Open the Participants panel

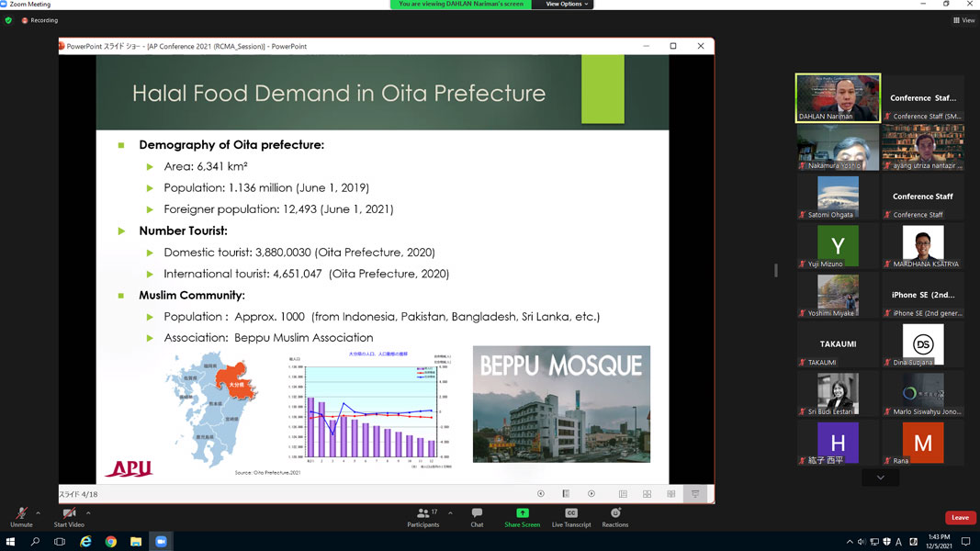[x=422, y=516]
